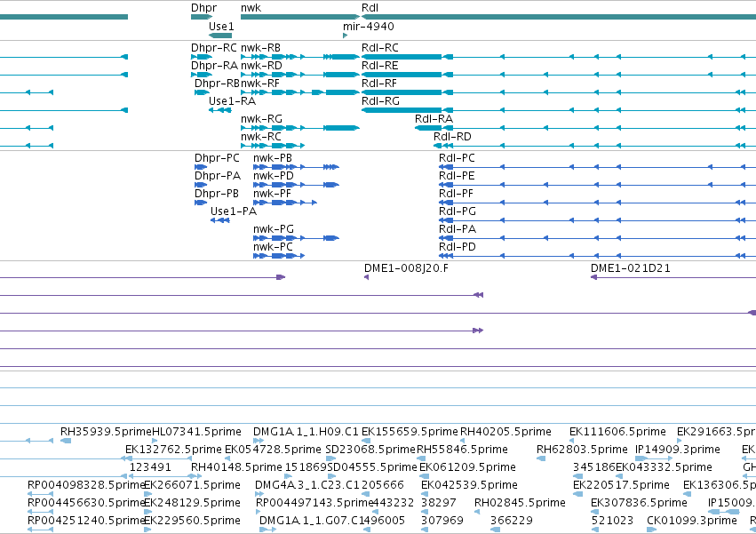
Task: Select the nwk-PB protein label
Action: 273,158
